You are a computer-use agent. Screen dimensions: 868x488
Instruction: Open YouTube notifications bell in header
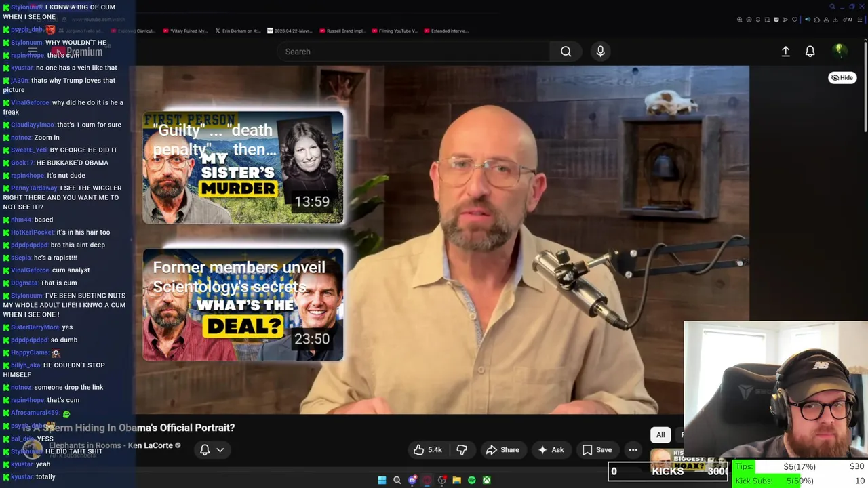(810, 52)
